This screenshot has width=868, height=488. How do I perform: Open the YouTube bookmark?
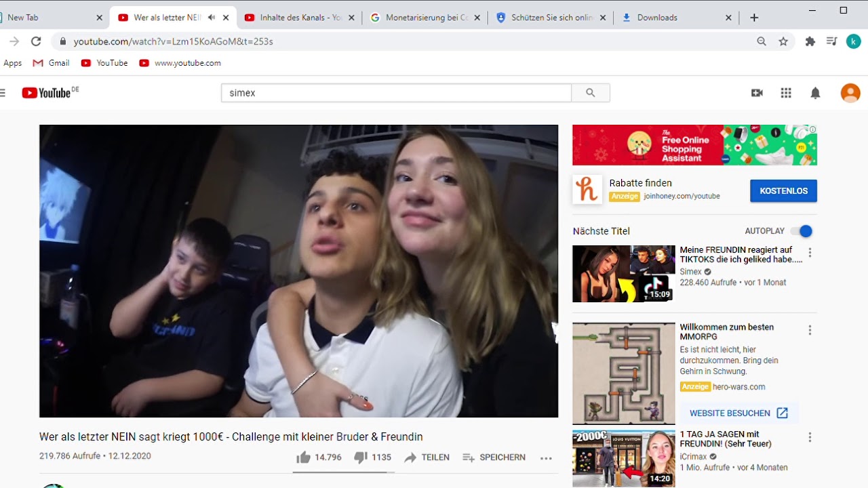(x=104, y=63)
